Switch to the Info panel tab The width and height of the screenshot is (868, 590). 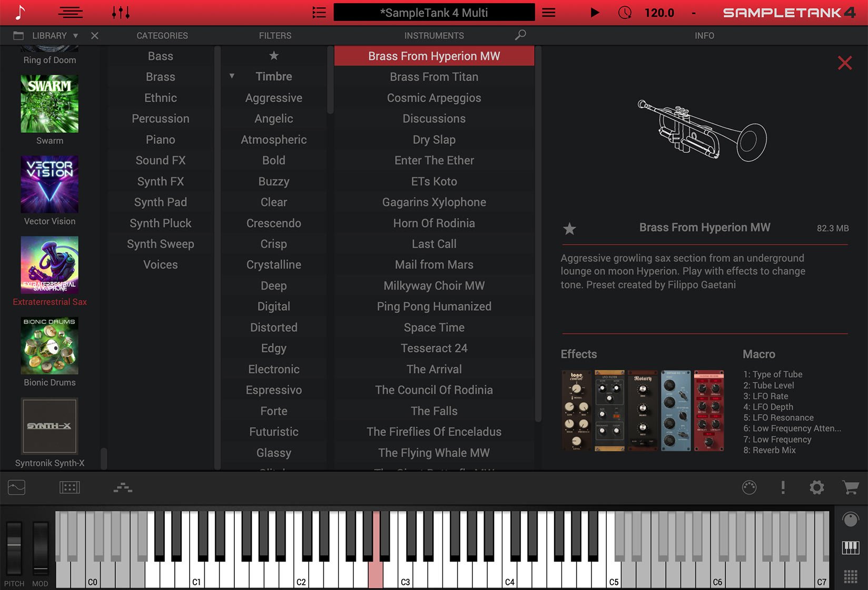tap(704, 35)
